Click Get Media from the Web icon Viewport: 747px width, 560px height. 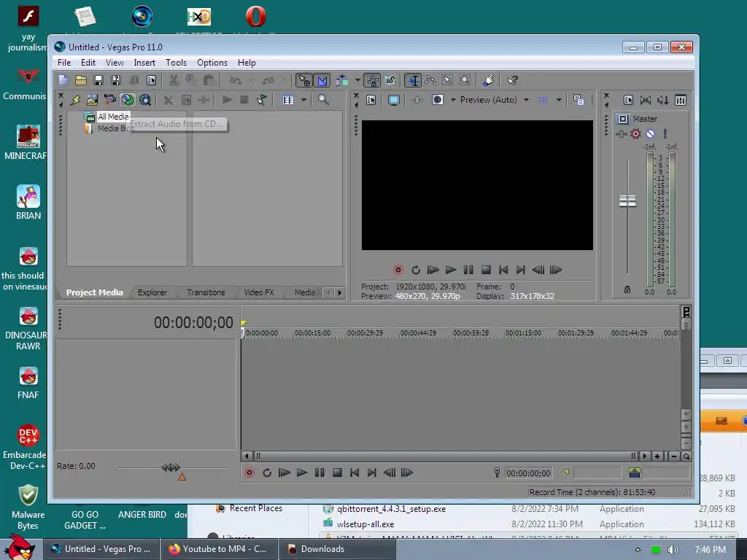145,100
